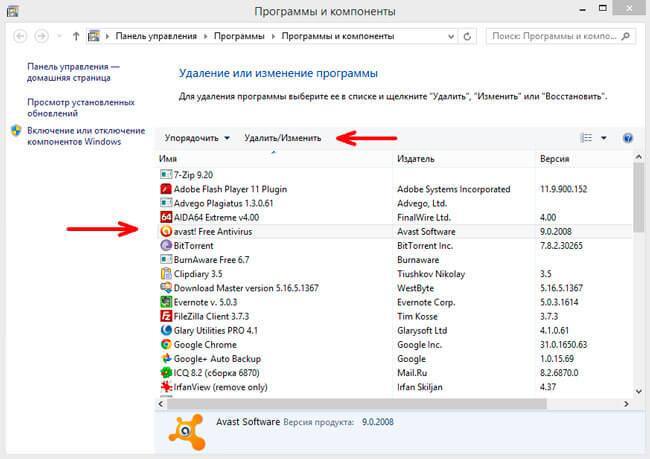Click scroll left arrow of list
This screenshot has height=459, width=650.
(160, 403)
